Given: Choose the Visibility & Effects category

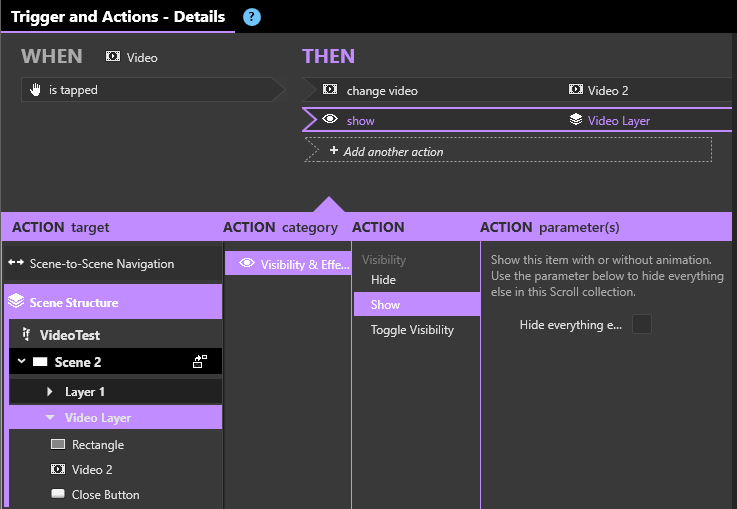Looking at the screenshot, I should (288, 264).
